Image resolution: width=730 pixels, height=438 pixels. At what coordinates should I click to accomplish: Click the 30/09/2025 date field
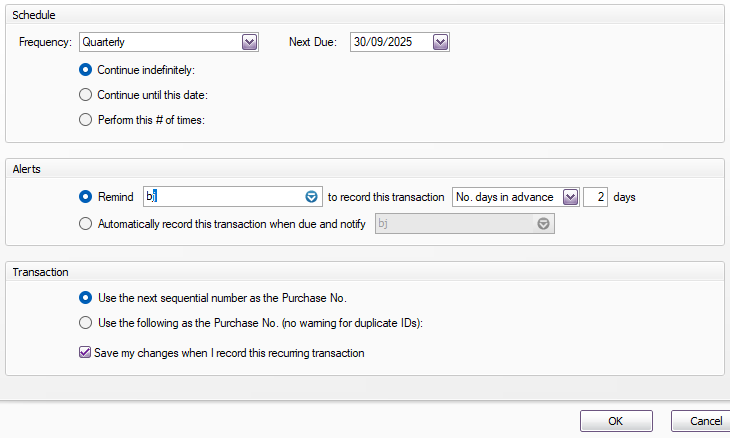pos(390,42)
